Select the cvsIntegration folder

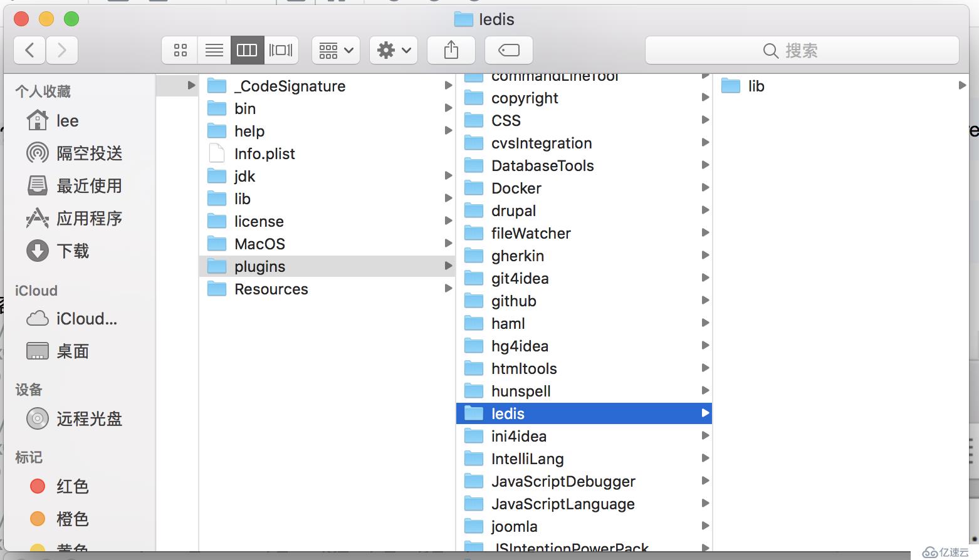(584, 143)
